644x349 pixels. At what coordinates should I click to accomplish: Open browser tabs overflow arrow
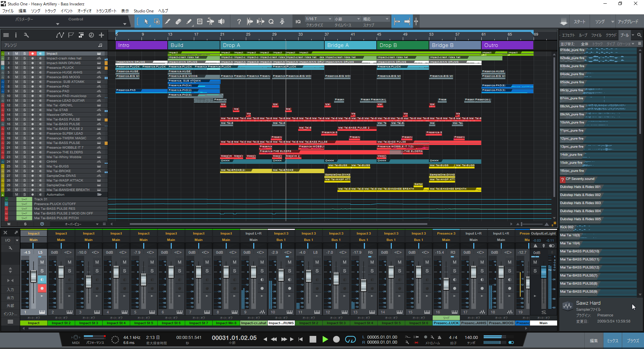[x=633, y=35]
